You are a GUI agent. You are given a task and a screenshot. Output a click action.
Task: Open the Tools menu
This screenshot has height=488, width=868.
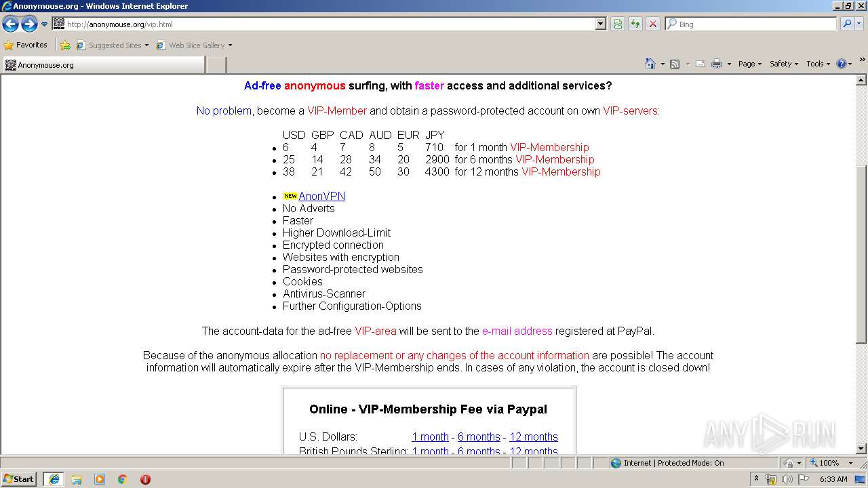pos(818,64)
